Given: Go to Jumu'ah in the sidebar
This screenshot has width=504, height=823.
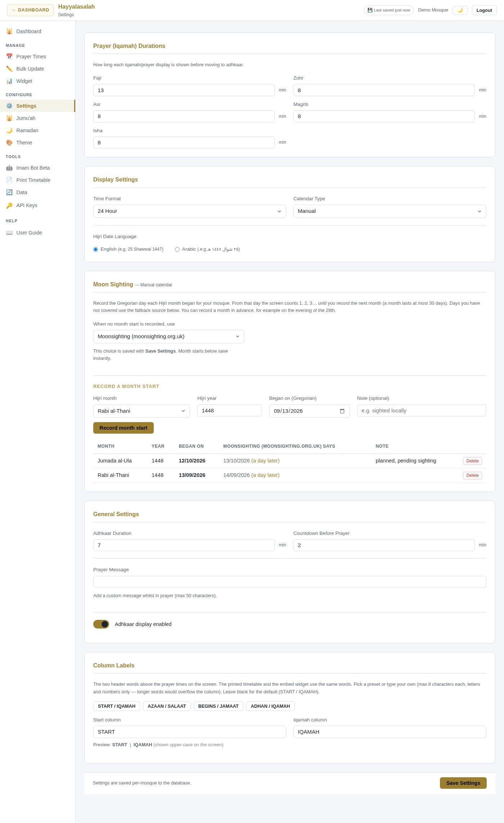Looking at the screenshot, I should pos(37,118).
